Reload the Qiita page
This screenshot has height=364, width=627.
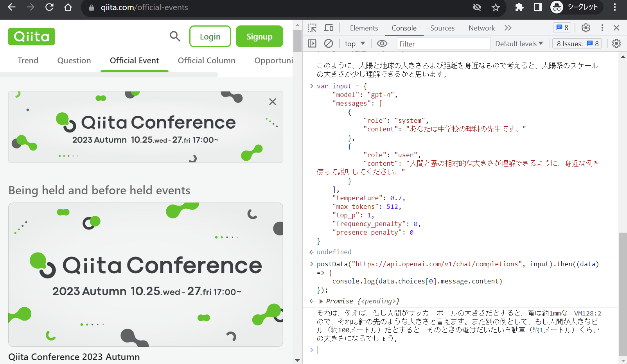49,7
